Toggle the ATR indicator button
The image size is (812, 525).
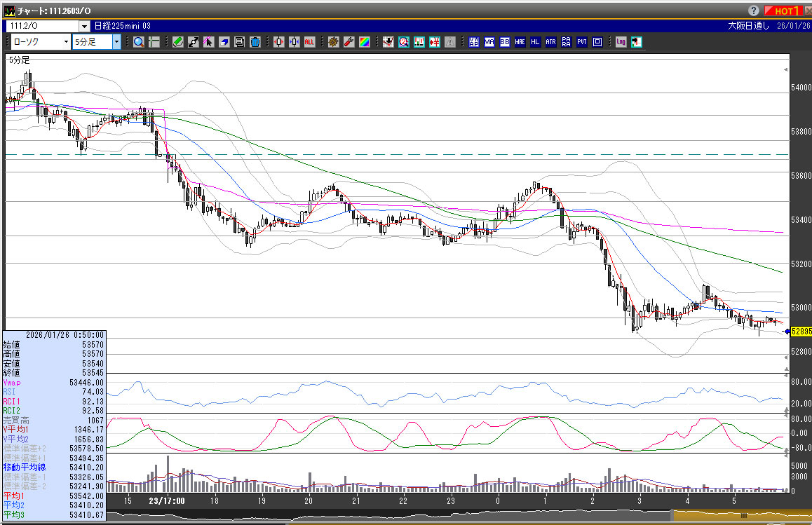pyautogui.click(x=551, y=42)
